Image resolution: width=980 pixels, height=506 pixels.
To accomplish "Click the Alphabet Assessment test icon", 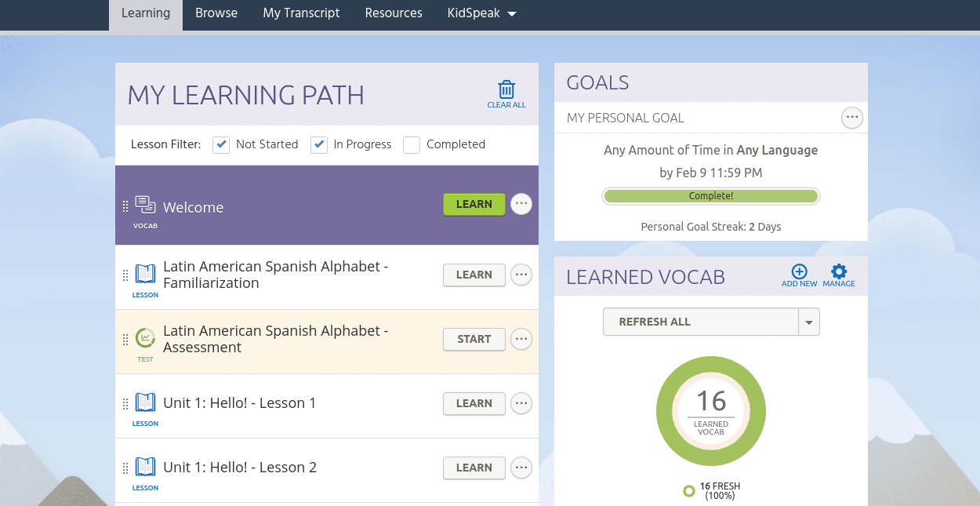I will 145,338.
